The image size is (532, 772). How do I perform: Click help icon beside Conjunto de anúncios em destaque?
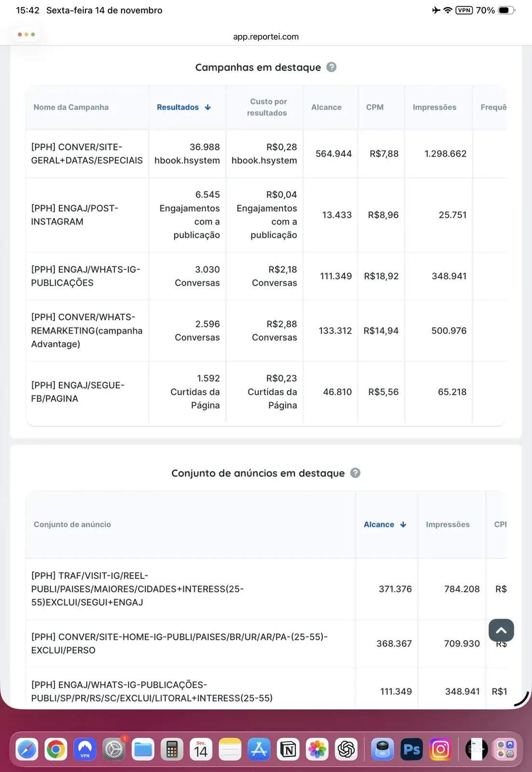pos(355,473)
